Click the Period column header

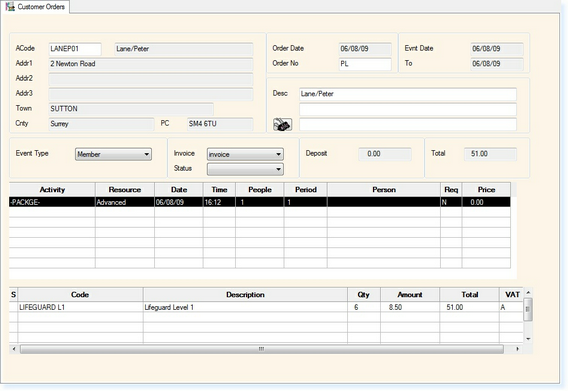pos(306,190)
